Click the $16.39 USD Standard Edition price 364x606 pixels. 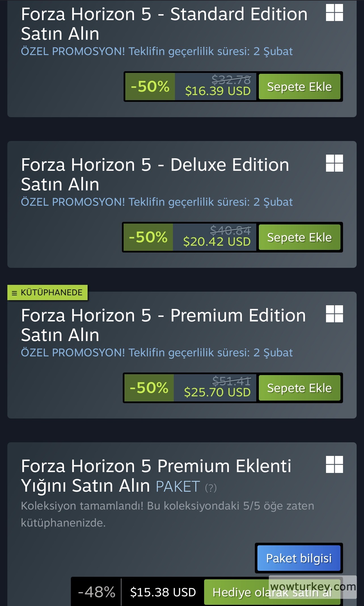tap(218, 91)
